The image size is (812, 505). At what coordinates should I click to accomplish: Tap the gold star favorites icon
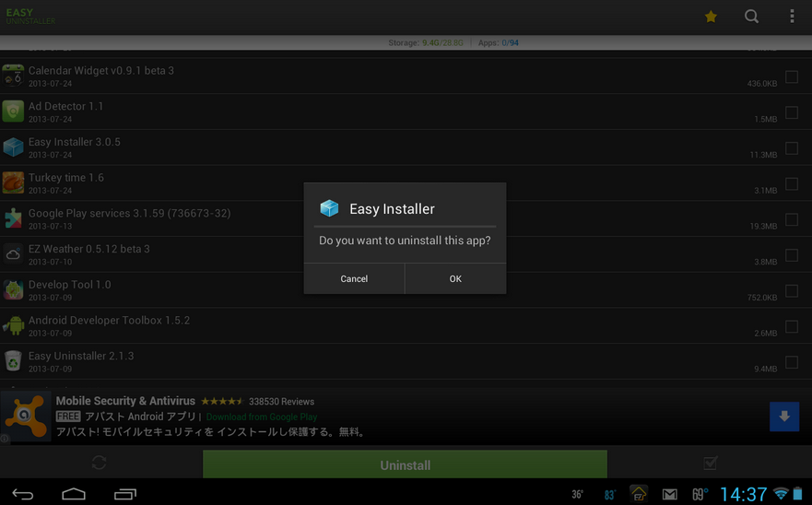[x=711, y=17]
